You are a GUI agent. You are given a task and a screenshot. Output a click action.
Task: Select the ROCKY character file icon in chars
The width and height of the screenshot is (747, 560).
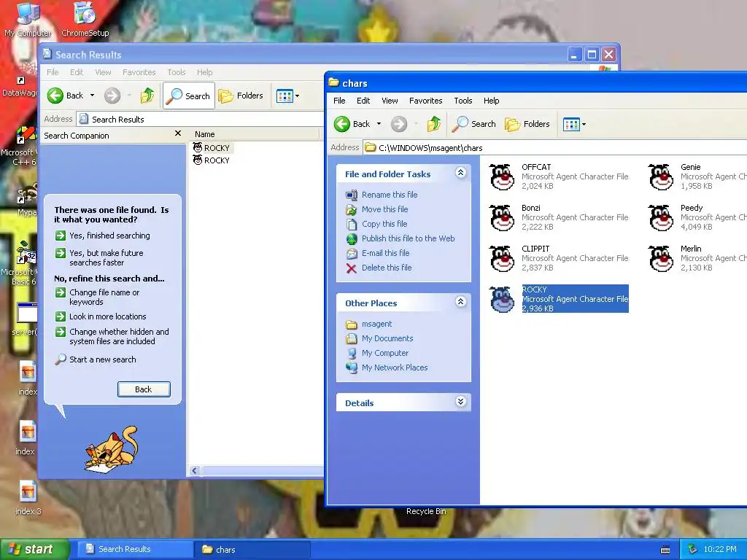click(502, 300)
